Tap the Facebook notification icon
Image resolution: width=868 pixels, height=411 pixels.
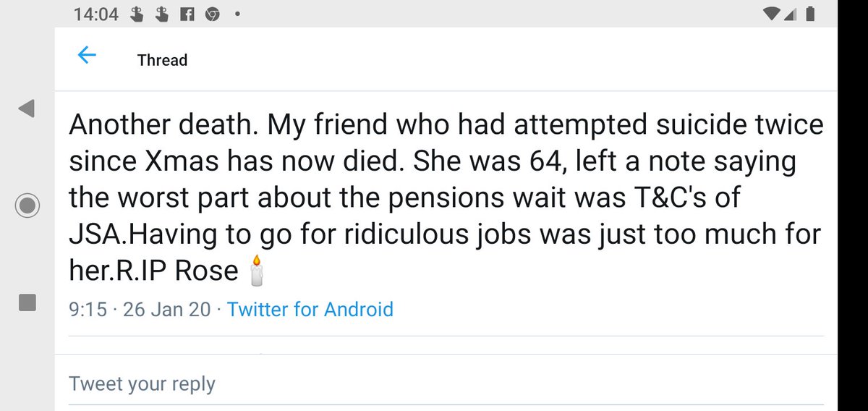click(x=188, y=13)
